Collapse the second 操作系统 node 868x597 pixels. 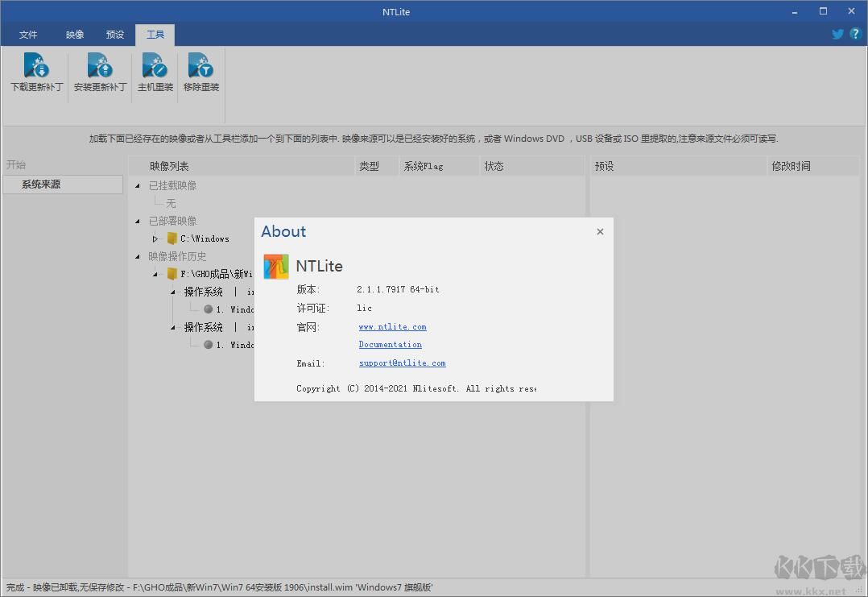click(x=172, y=327)
